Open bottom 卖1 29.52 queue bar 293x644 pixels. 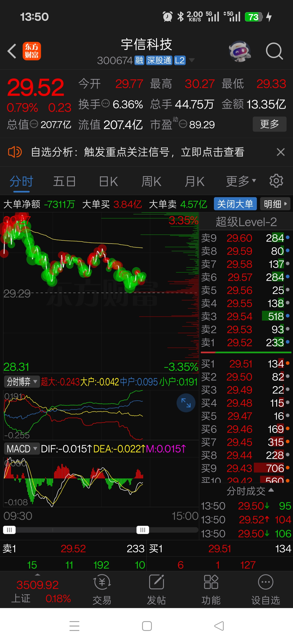click(73, 549)
